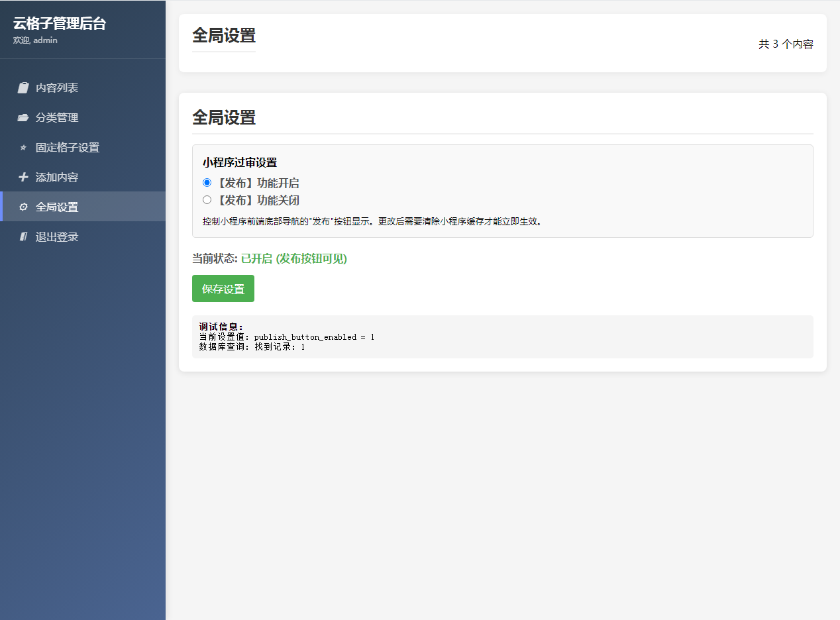Open the 固定格子设置 sidebar entry
The height and width of the screenshot is (620, 840).
click(68, 148)
